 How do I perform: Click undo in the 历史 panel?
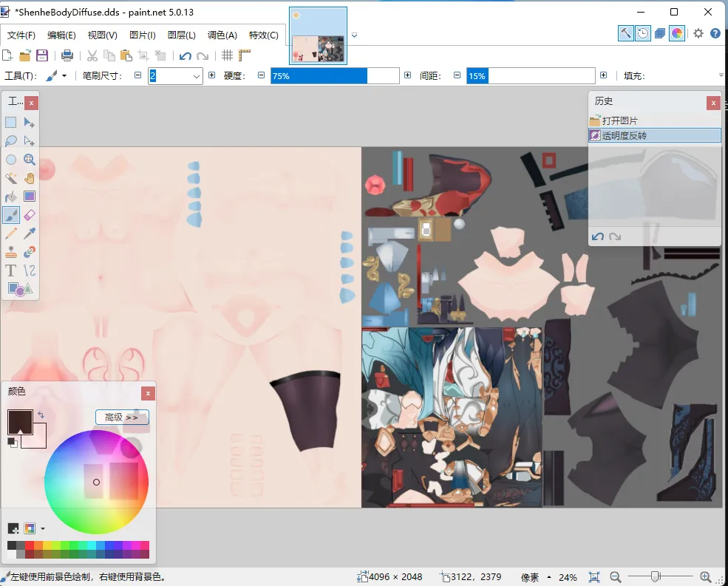597,236
